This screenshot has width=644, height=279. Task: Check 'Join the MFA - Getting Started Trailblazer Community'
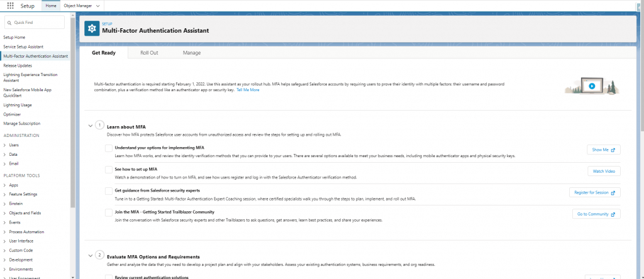pyautogui.click(x=108, y=212)
